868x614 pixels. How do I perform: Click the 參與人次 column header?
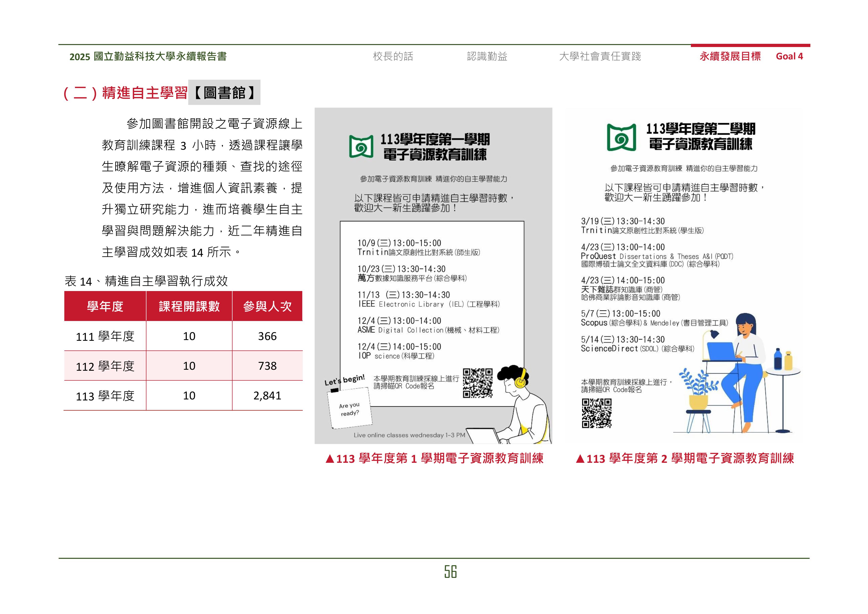pyautogui.click(x=268, y=307)
